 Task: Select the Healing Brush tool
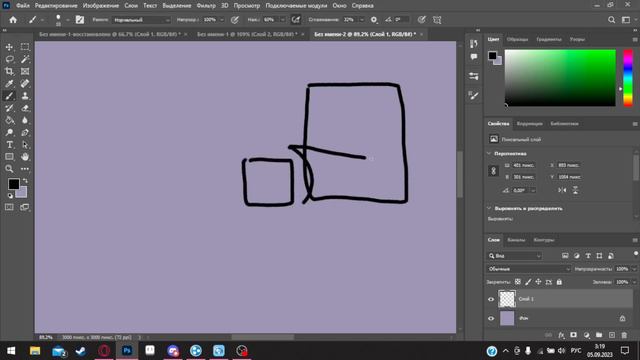[x=25, y=84]
